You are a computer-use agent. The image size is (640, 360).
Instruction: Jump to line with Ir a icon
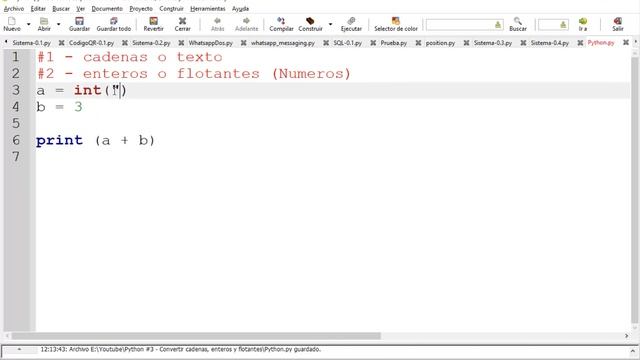coord(583,24)
